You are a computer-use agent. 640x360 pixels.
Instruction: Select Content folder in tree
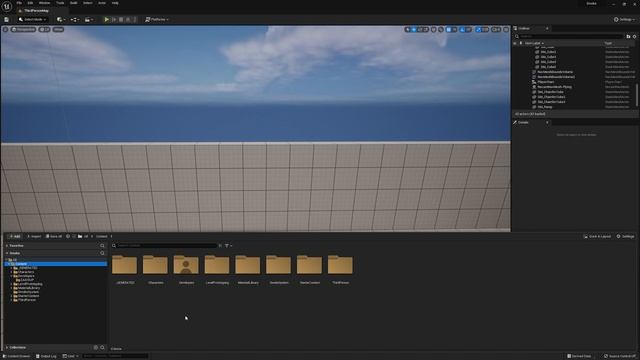pyautogui.click(x=56, y=264)
